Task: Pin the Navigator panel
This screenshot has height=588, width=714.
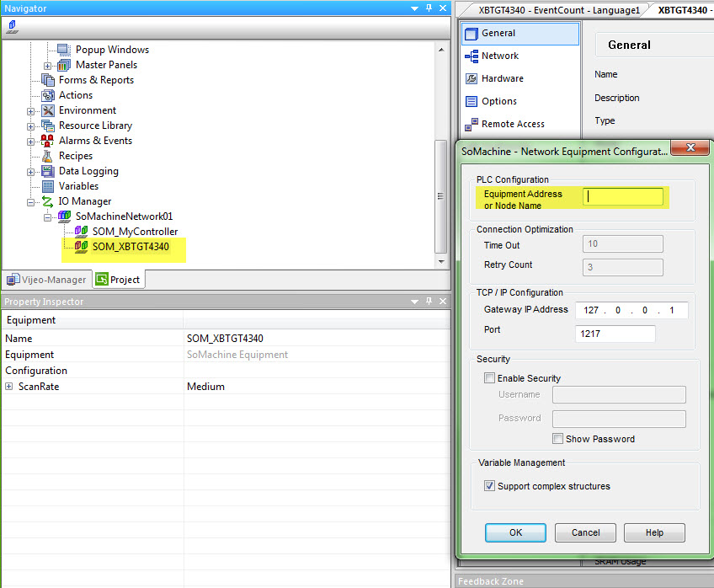Action: 429,8
